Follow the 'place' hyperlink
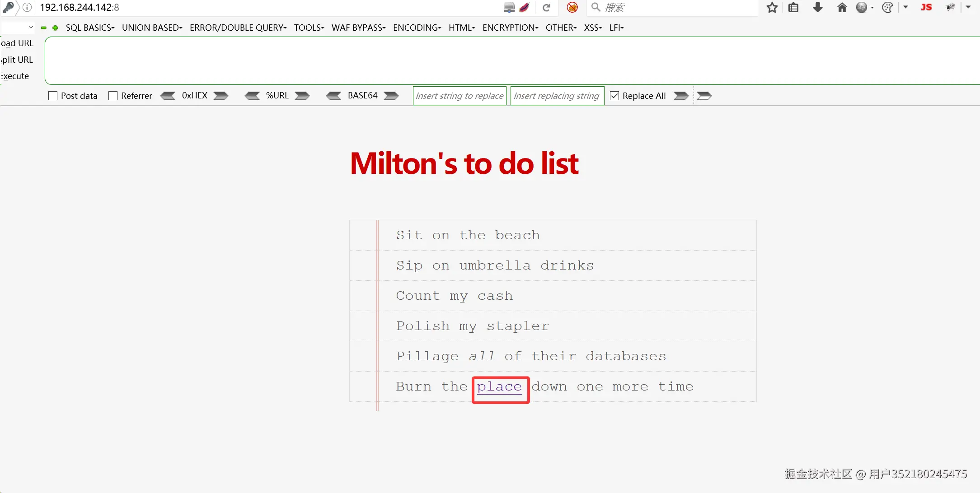Image resolution: width=980 pixels, height=493 pixels. point(499,387)
